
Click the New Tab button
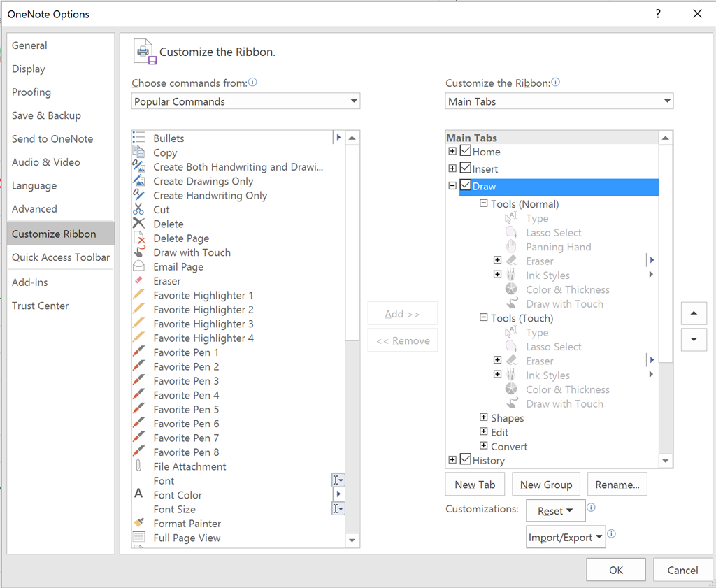[475, 485]
